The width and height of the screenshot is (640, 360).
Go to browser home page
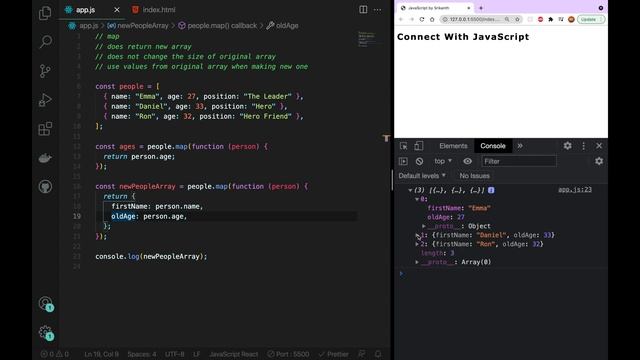(x=432, y=19)
